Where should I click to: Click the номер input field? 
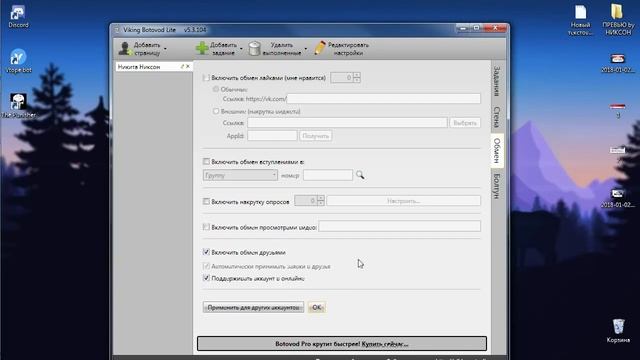point(328,175)
